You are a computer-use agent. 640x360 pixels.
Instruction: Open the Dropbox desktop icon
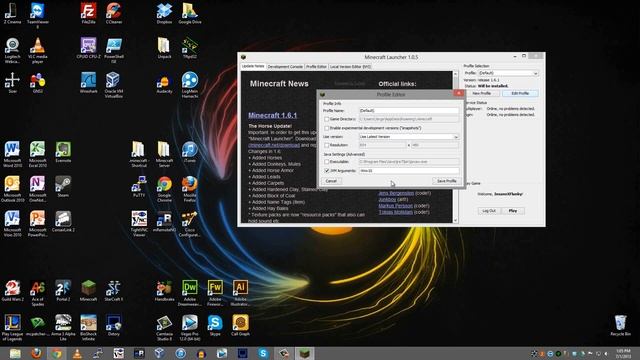[164, 13]
